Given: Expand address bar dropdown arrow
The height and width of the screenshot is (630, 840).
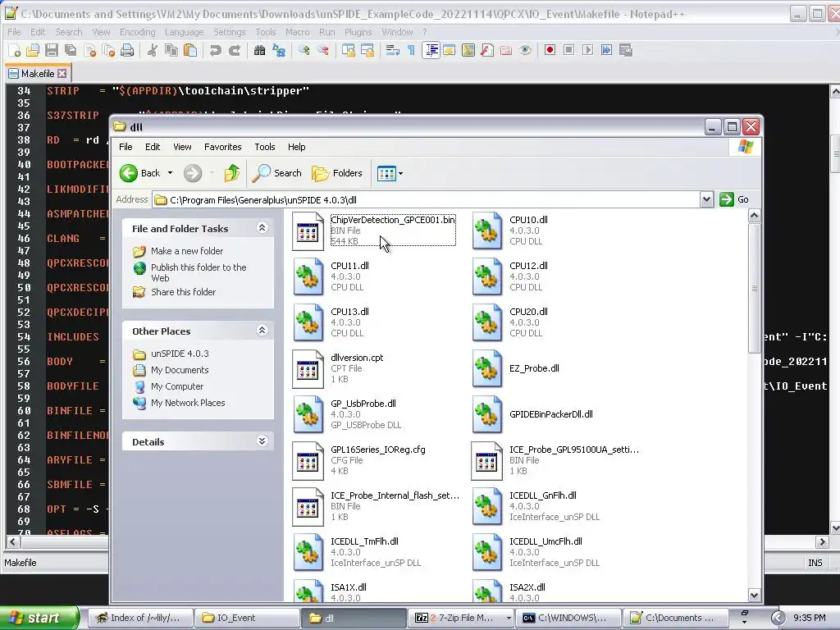Looking at the screenshot, I should tap(706, 200).
